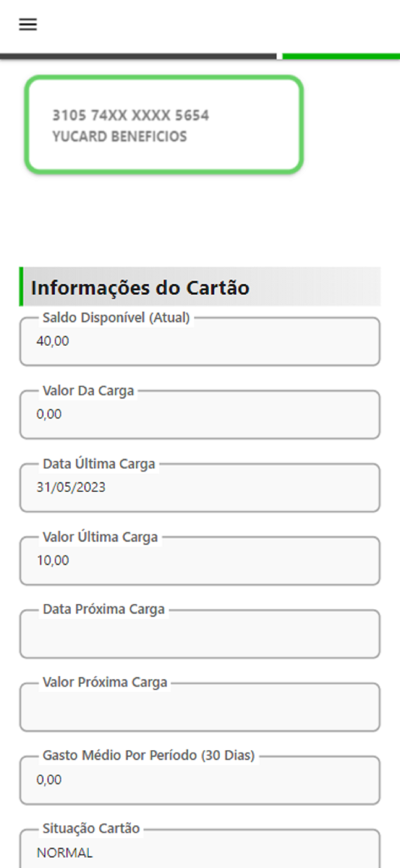Viewport: 400px width, 868px height.
Task: Click the dark gray top bar segment
Action: tap(138, 56)
